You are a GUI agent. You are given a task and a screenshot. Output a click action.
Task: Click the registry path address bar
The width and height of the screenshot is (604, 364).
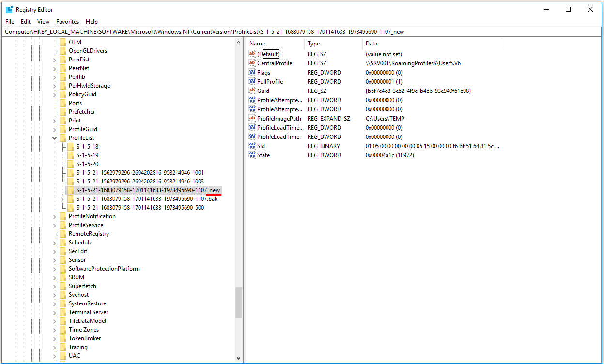coord(302,32)
